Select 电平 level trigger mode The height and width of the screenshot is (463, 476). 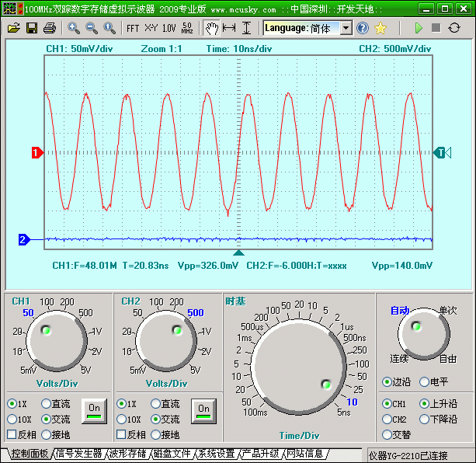pos(424,381)
